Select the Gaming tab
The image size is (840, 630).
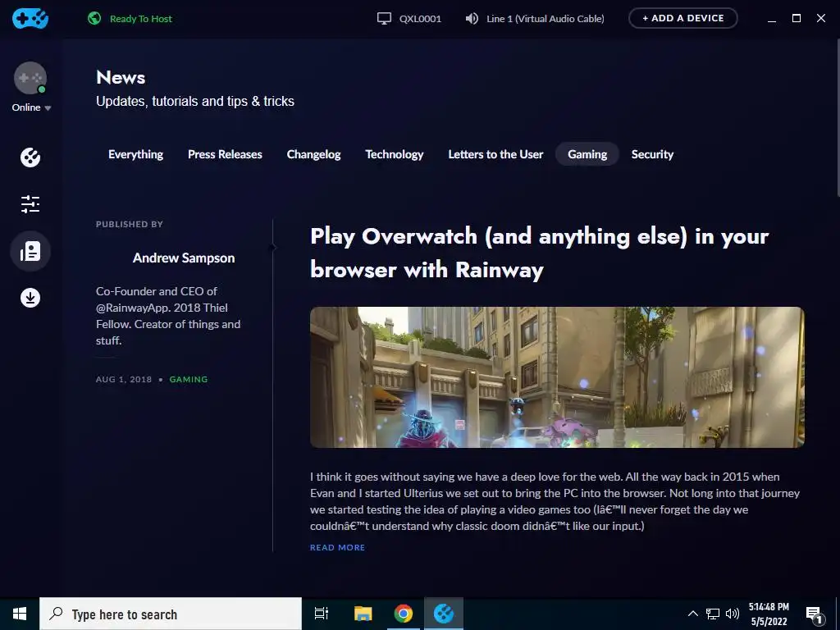(x=587, y=154)
